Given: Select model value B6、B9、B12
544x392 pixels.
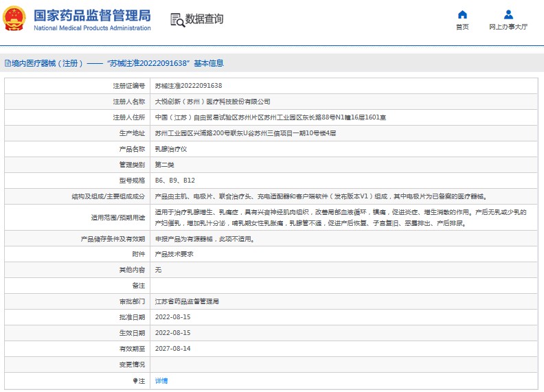Looking at the screenshot, I should [x=175, y=181].
